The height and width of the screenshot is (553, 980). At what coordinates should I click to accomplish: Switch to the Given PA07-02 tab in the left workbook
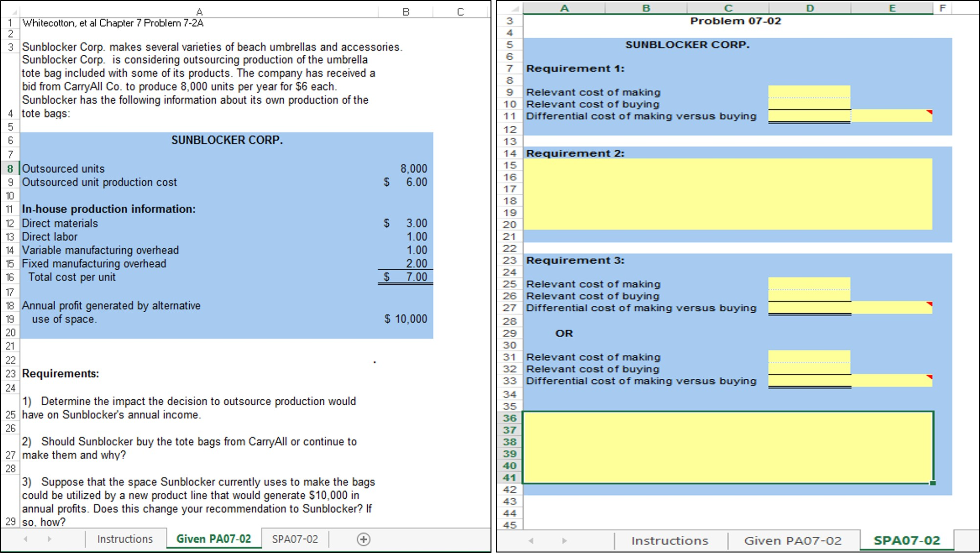tap(214, 539)
